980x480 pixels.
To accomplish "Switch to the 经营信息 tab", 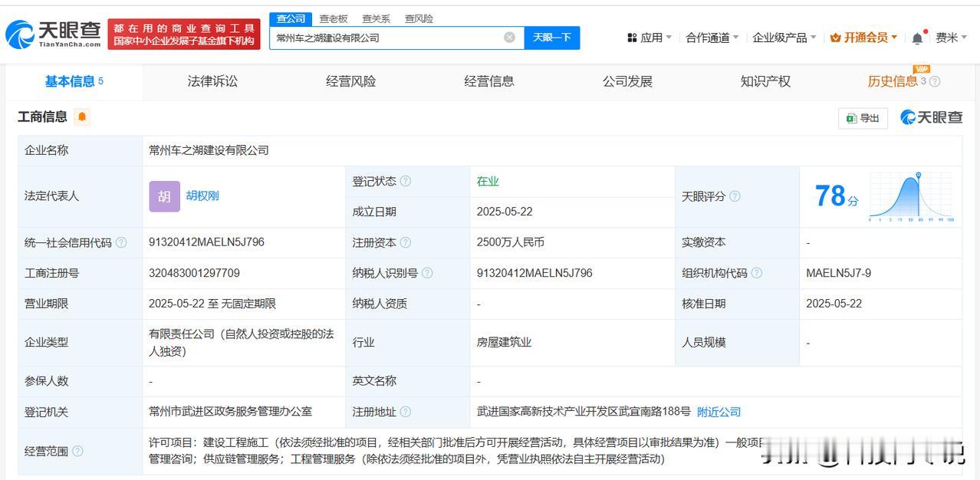I will 489,81.
